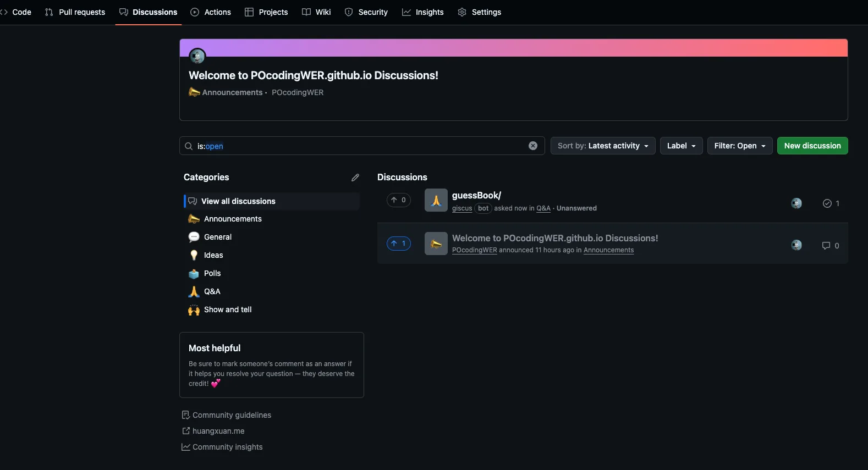
Task: Click Welcome discussion megaphone icon
Action: pyautogui.click(x=436, y=244)
